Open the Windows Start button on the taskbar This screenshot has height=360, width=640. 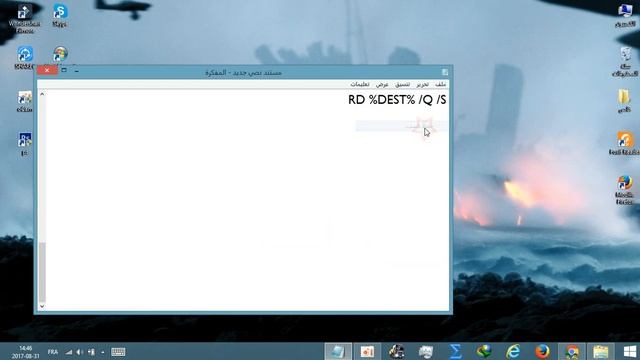pyautogui.click(x=629, y=351)
